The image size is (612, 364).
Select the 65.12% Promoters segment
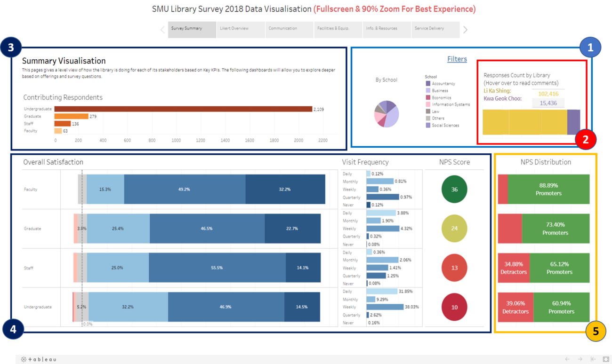pos(560,268)
